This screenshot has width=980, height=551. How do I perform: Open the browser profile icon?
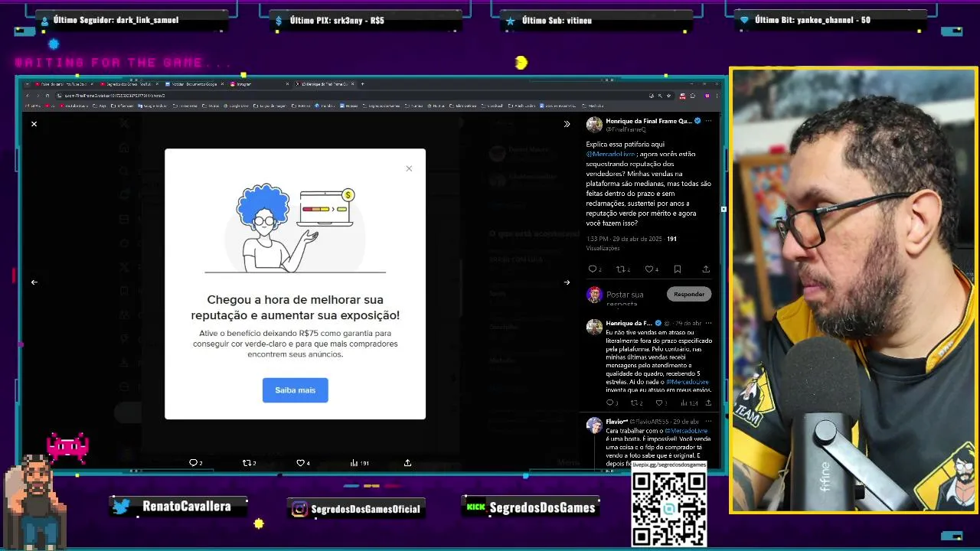707,96
